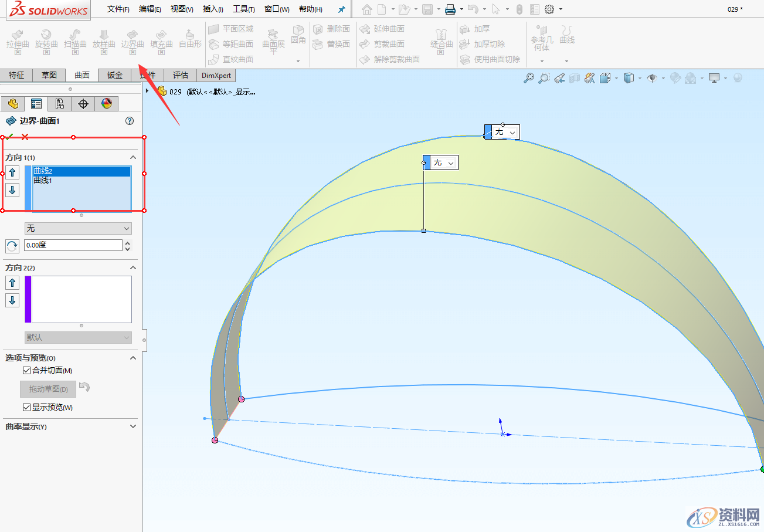Select the 旋转曲面 (Revolved Surface) tool
Image resolution: width=764 pixels, height=532 pixels.
[x=46, y=42]
